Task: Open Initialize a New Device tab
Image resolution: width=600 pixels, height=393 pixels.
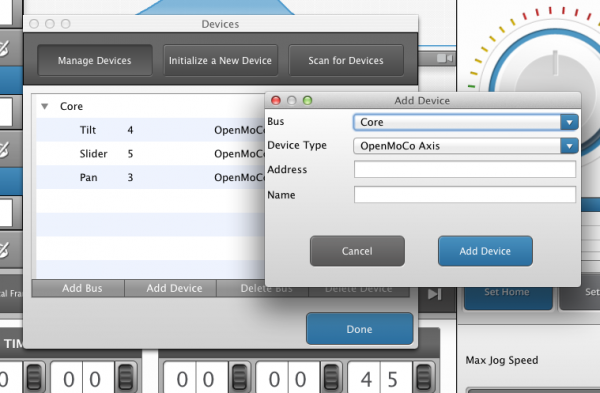Action: coord(220,60)
